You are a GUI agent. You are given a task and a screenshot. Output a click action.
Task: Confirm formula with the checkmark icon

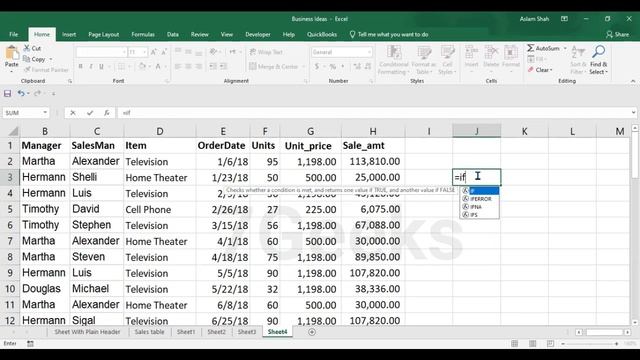tap(90, 113)
